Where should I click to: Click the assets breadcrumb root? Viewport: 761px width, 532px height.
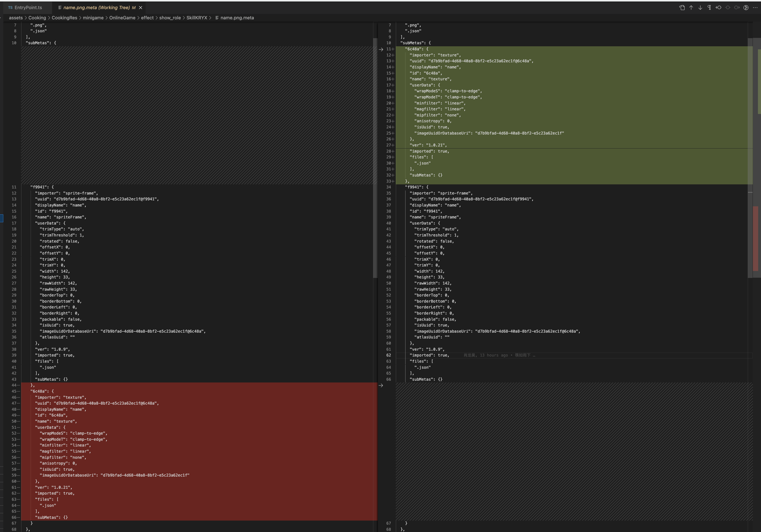point(16,18)
